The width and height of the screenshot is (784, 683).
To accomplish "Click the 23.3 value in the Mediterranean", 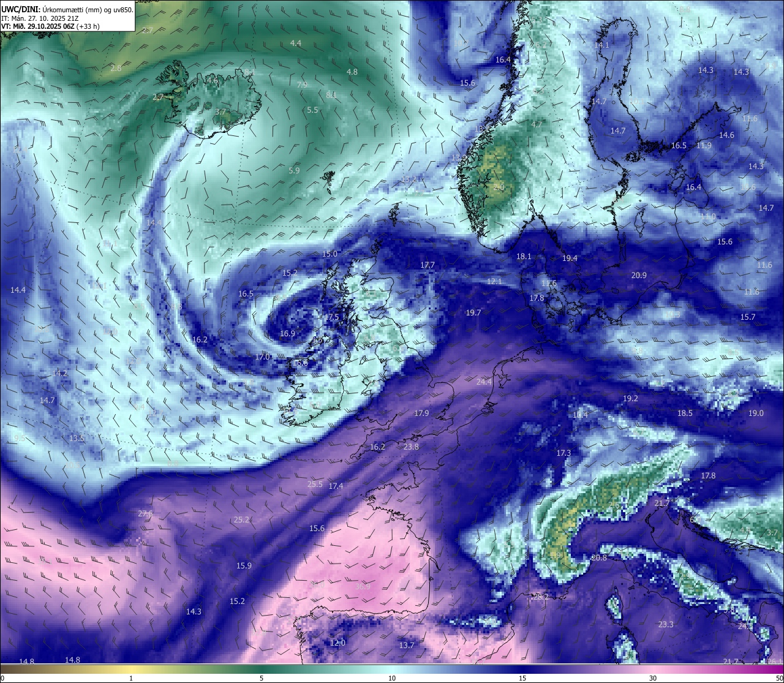I will (666, 624).
